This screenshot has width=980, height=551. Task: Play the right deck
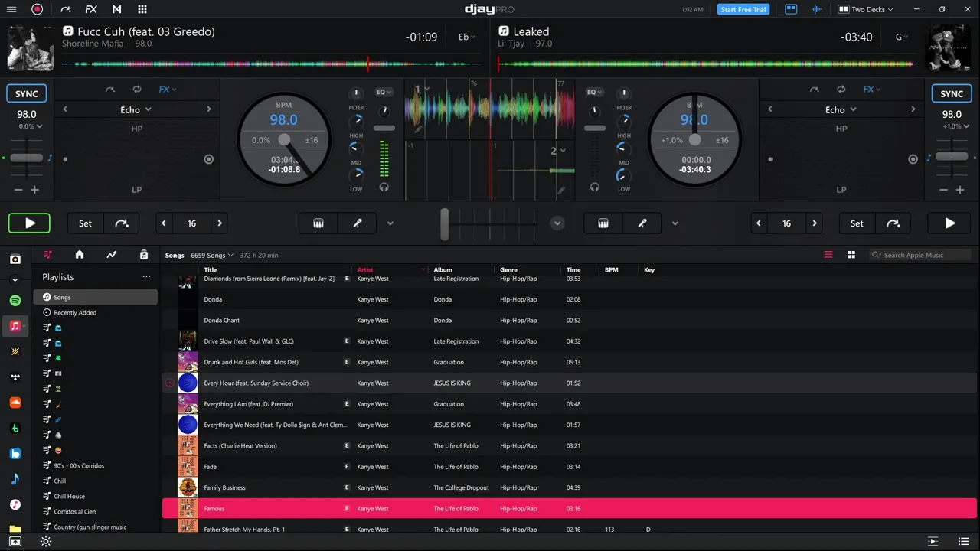(x=950, y=223)
